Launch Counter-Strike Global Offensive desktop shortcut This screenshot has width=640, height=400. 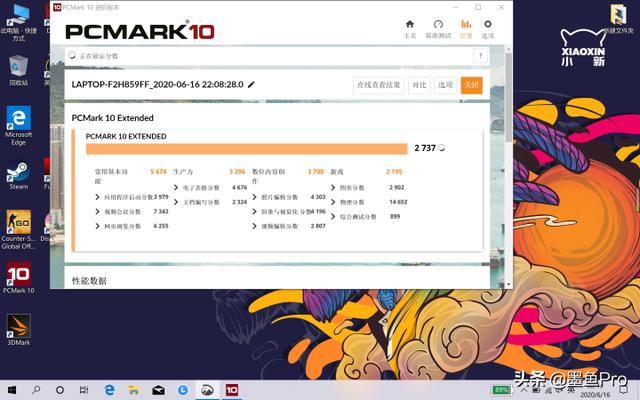point(18,229)
